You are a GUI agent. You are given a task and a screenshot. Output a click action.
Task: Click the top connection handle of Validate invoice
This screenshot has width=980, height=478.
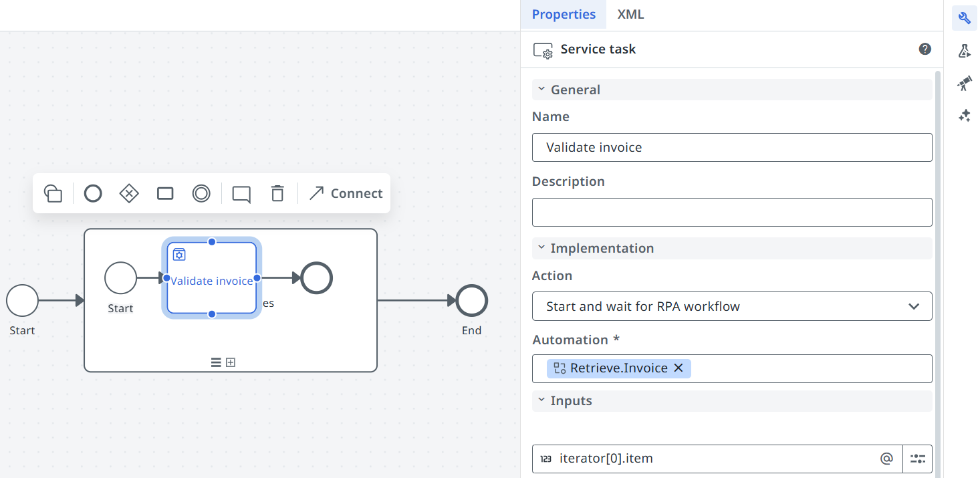[212, 241]
